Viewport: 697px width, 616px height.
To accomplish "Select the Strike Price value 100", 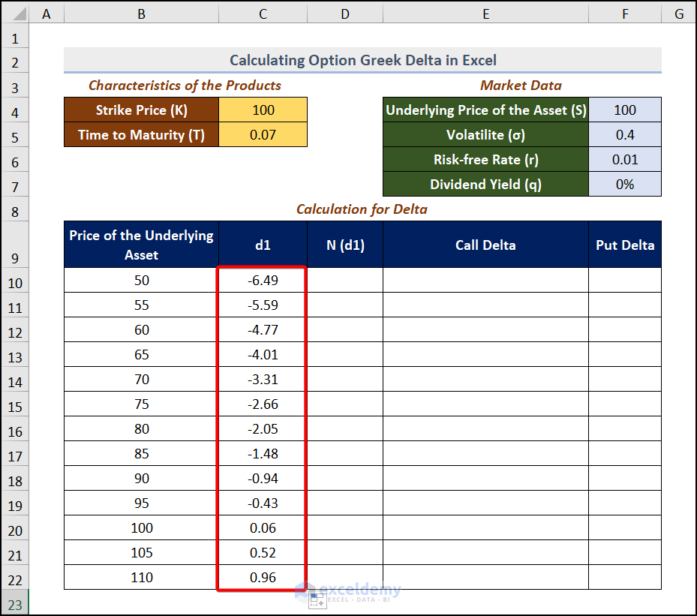I will [x=262, y=110].
